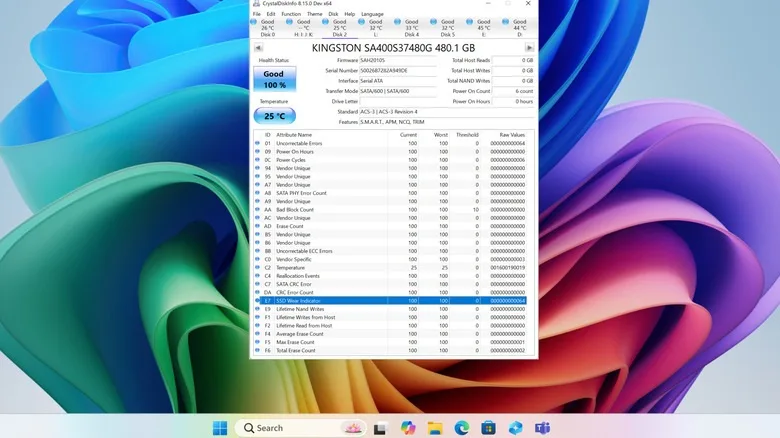Go to next disk with right arrow
The width and height of the screenshot is (780, 438).
(529, 48)
